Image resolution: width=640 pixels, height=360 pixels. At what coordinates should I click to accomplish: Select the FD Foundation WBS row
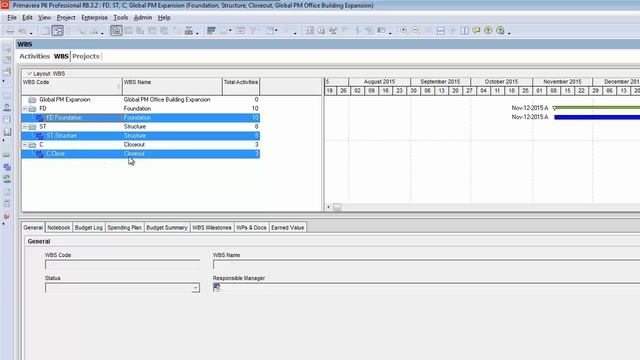(x=140, y=118)
